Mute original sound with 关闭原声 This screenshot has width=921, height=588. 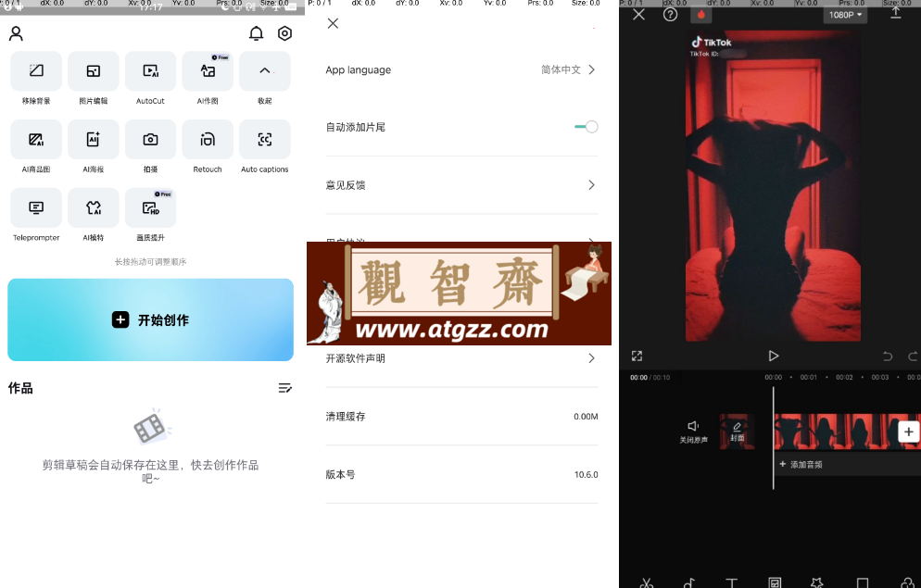pos(694,432)
